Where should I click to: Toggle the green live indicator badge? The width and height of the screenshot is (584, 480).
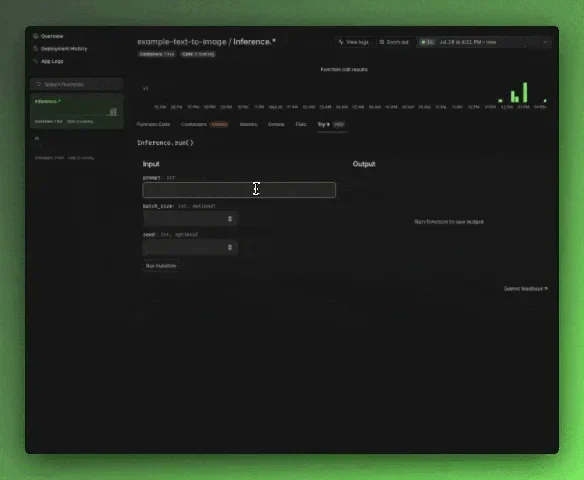tap(427, 42)
